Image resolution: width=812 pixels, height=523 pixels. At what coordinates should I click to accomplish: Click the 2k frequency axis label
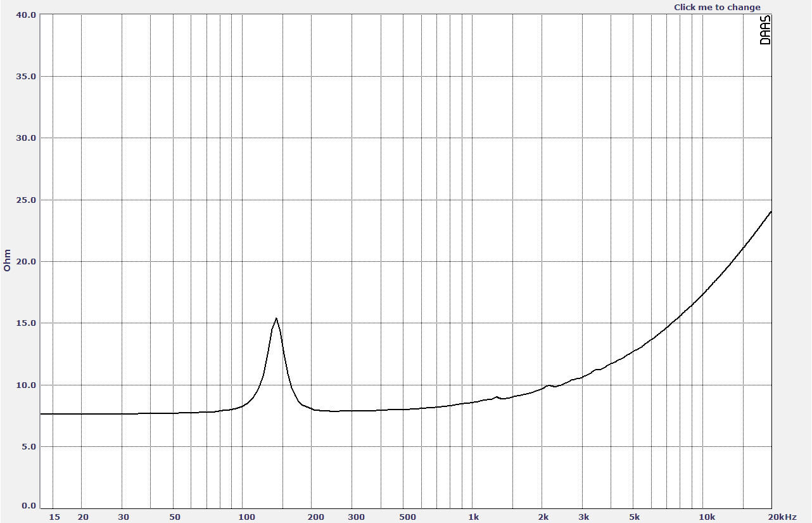(543, 517)
